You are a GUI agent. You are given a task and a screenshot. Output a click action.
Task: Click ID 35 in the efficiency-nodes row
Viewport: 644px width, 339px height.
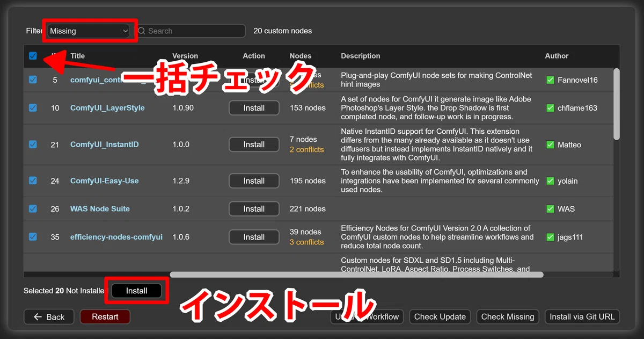coord(55,237)
